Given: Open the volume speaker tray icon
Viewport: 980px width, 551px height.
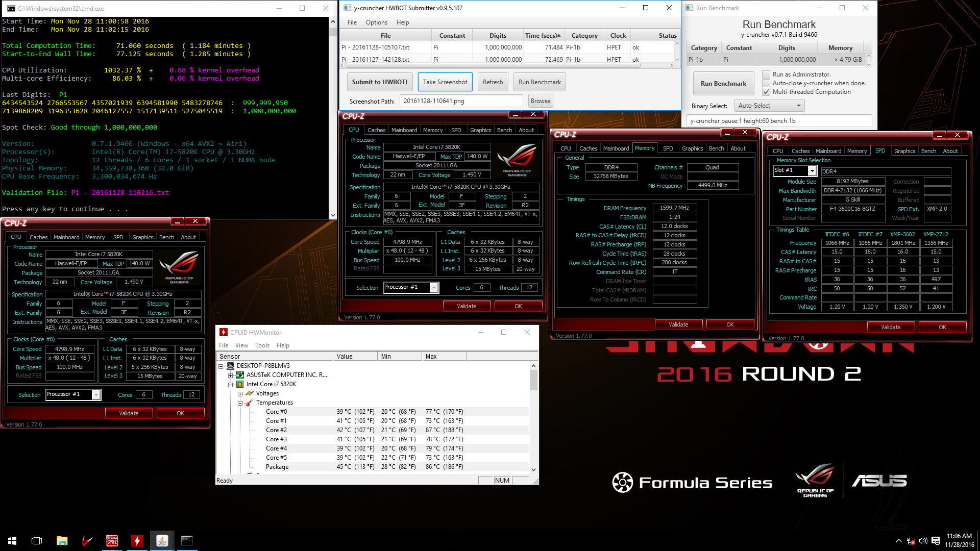Looking at the screenshot, I should coord(923,541).
